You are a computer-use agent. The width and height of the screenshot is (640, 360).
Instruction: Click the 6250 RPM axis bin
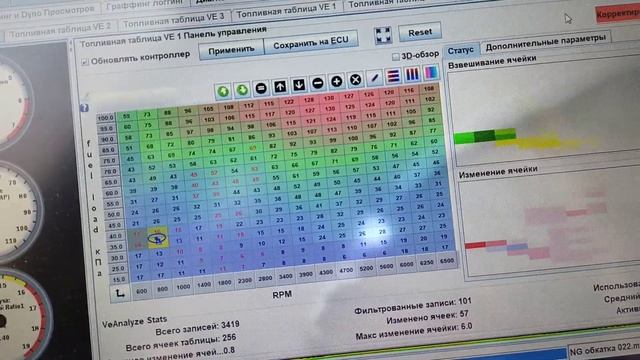[427, 262]
